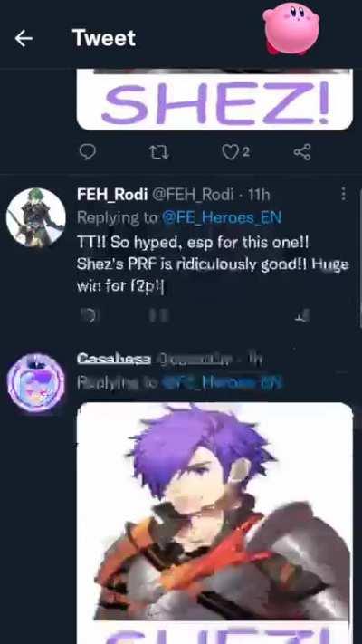Image resolution: width=362 pixels, height=644 pixels.
Task: Tap the pink Kirby sticker
Action: tap(291, 28)
